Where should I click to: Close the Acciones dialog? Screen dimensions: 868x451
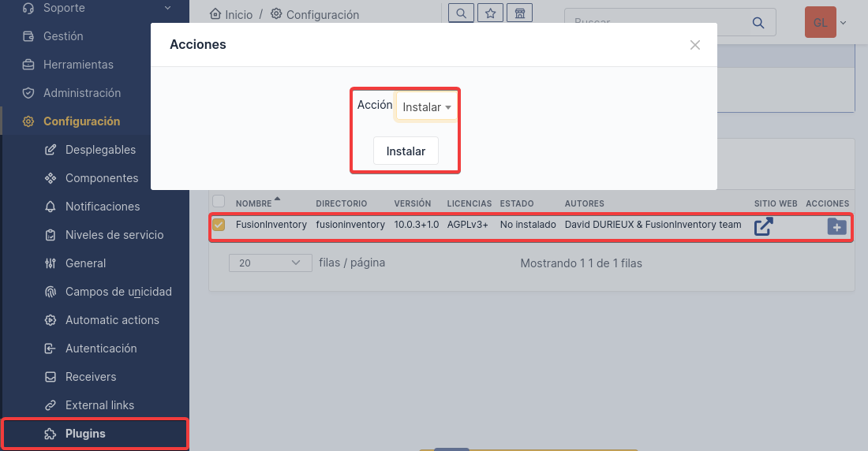(x=694, y=45)
